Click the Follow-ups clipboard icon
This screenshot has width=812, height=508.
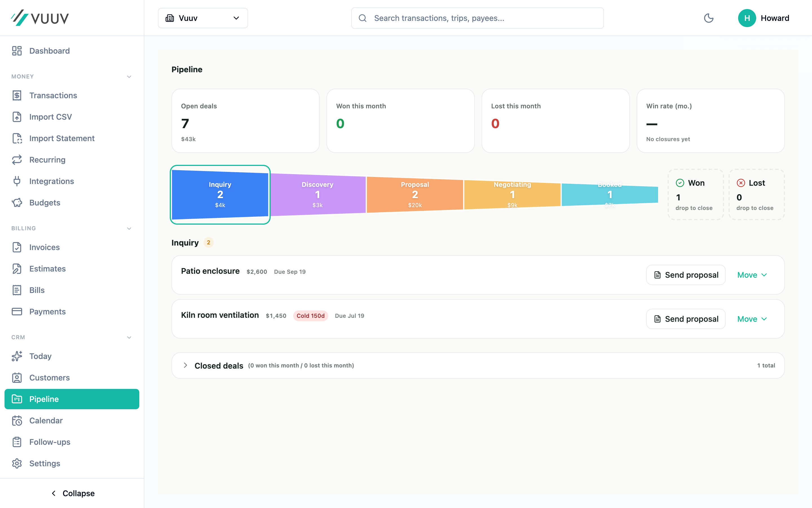[x=17, y=442]
